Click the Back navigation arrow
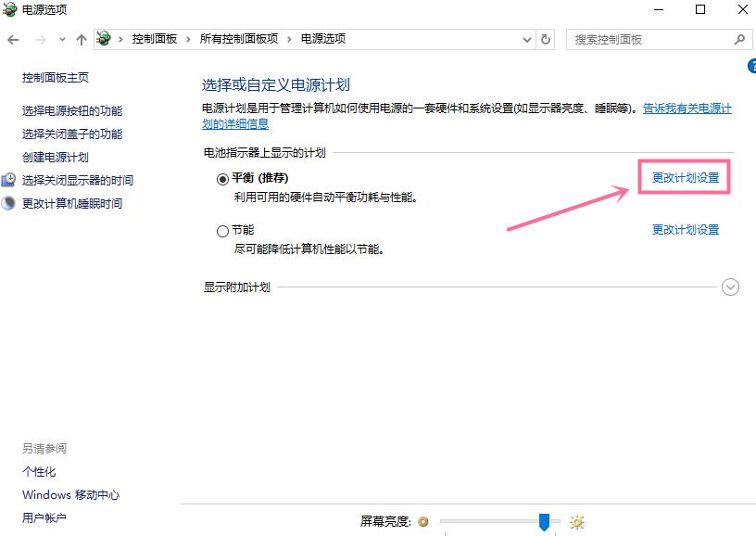The image size is (756, 536). click(15, 39)
